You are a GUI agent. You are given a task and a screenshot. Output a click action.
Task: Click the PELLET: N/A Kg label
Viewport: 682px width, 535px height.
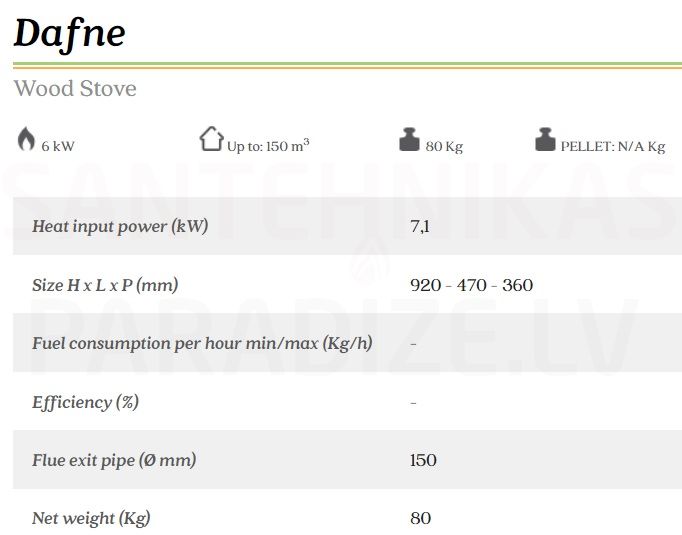coord(613,147)
